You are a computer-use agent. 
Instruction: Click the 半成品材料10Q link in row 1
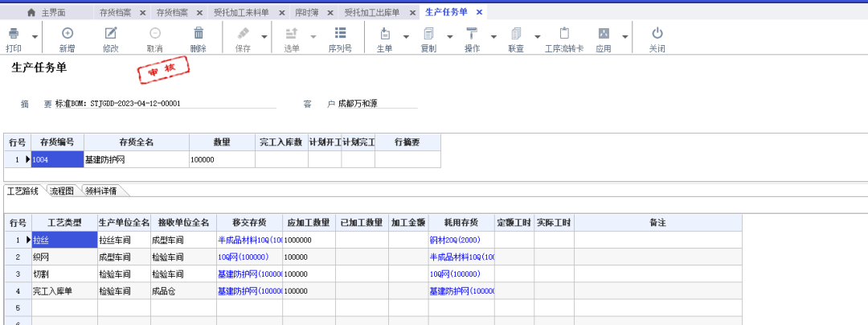coord(249,240)
